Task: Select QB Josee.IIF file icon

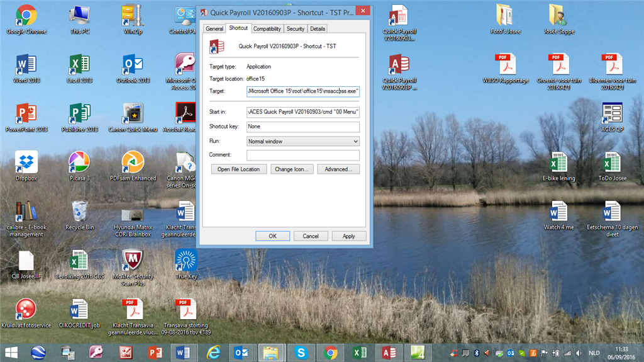Action: click(26, 264)
